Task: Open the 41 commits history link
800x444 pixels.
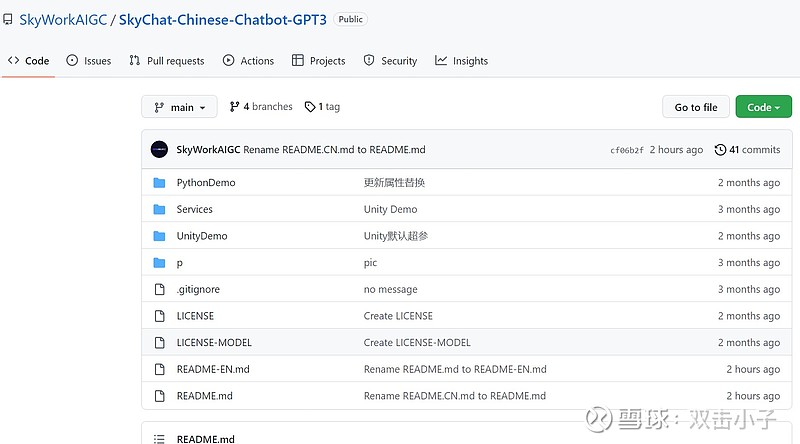Action: point(747,150)
